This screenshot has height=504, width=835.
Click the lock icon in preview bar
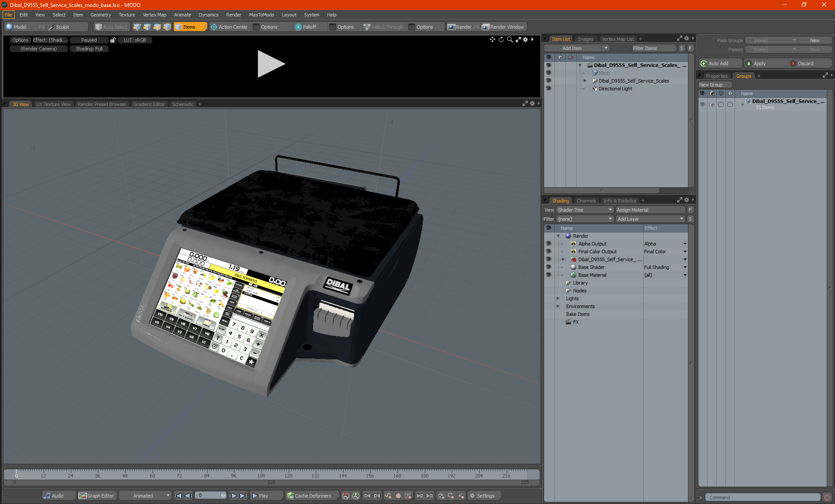[113, 40]
